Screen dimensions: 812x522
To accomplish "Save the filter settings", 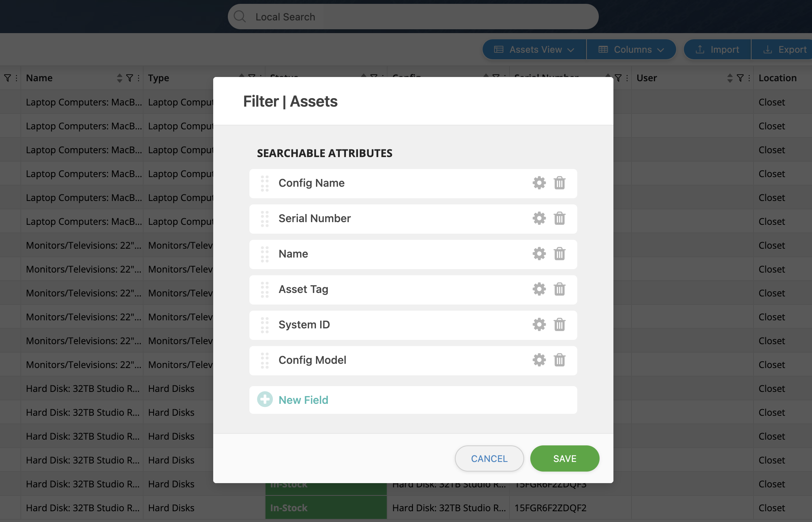I will click(x=565, y=458).
